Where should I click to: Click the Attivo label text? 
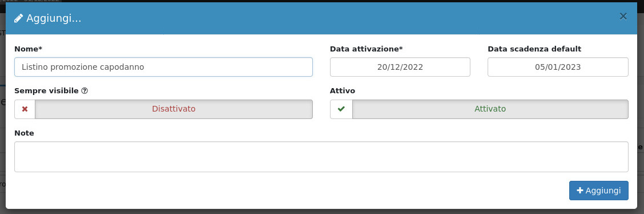coord(343,91)
